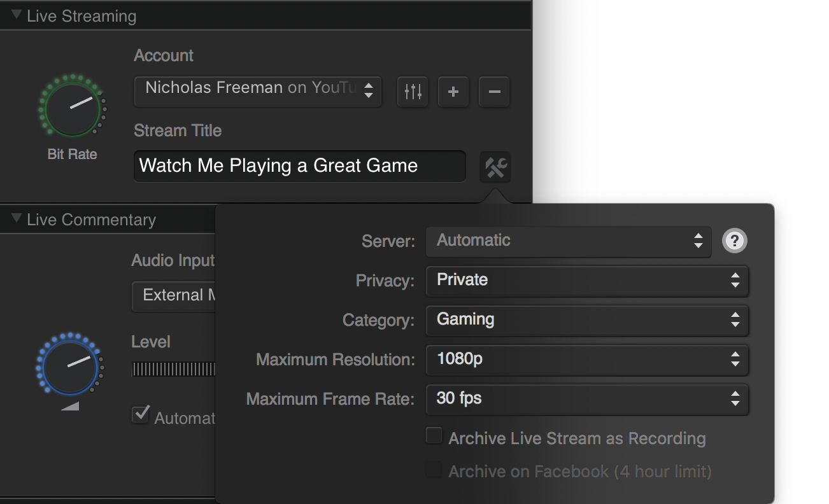Open the Server Automatic dropdown
Viewport: 829px width, 504px height.
pos(569,241)
